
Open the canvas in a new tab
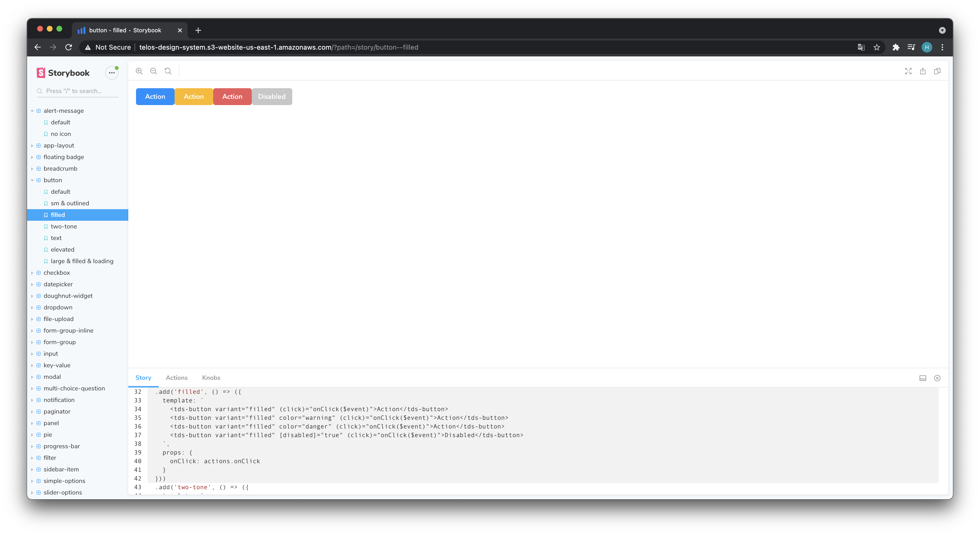pyautogui.click(x=923, y=71)
